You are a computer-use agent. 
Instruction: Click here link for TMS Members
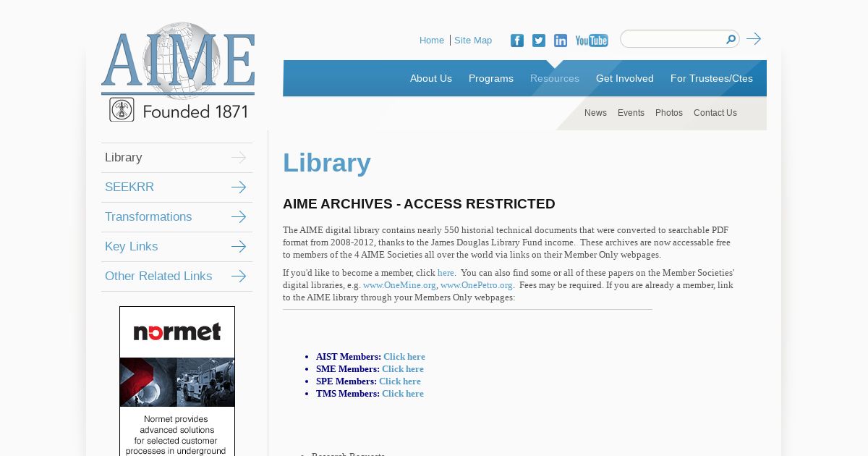(x=403, y=394)
